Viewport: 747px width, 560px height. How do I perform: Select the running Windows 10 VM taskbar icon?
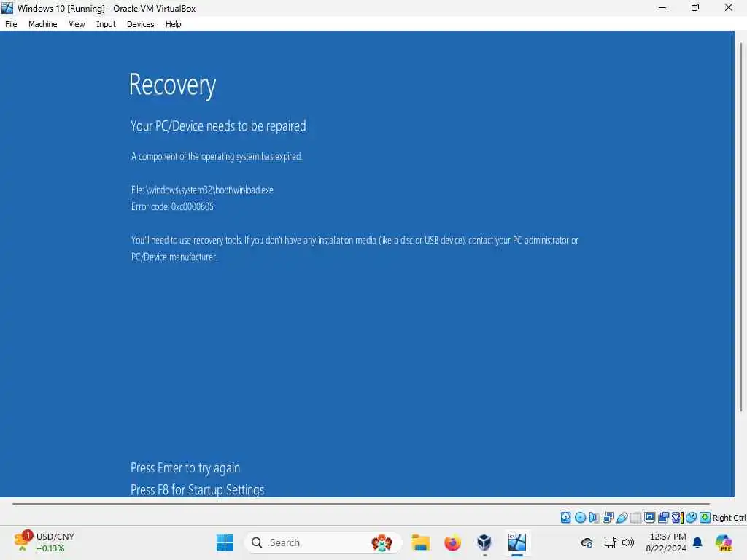coord(517,542)
